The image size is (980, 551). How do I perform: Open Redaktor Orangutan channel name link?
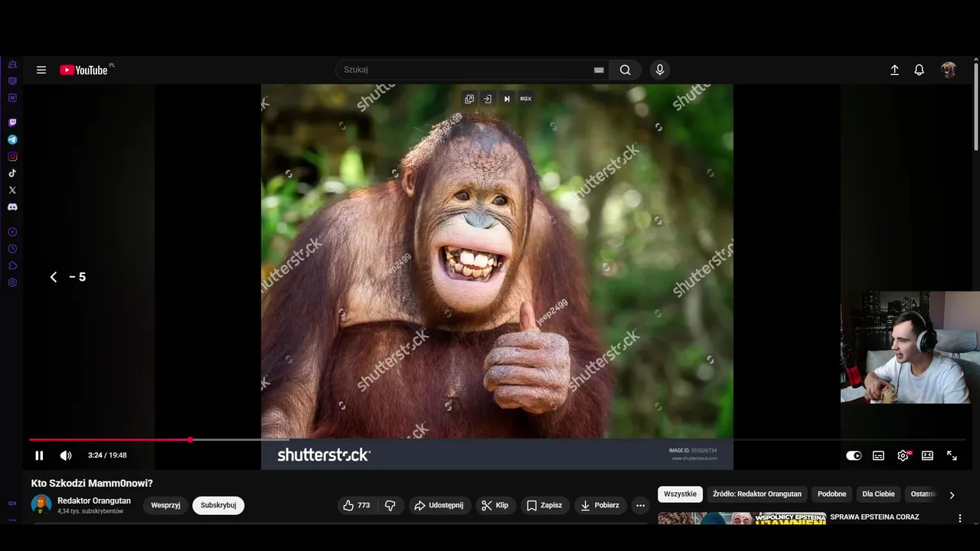click(94, 500)
